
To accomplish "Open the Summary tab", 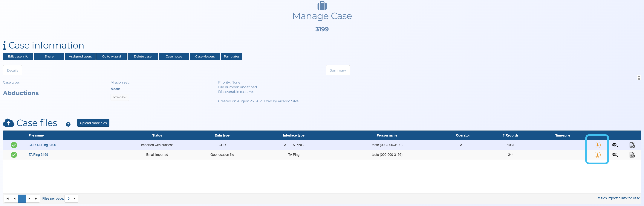I will pyautogui.click(x=337, y=70).
